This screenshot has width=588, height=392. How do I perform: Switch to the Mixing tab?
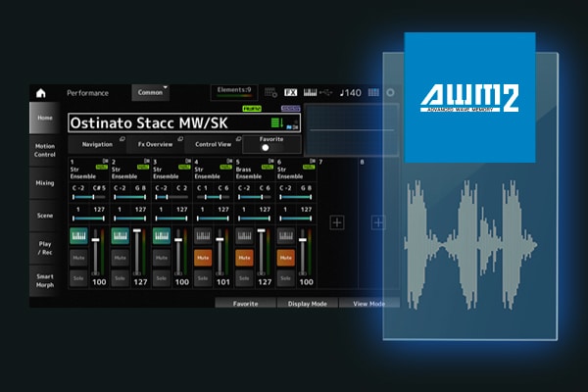(46, 182)
